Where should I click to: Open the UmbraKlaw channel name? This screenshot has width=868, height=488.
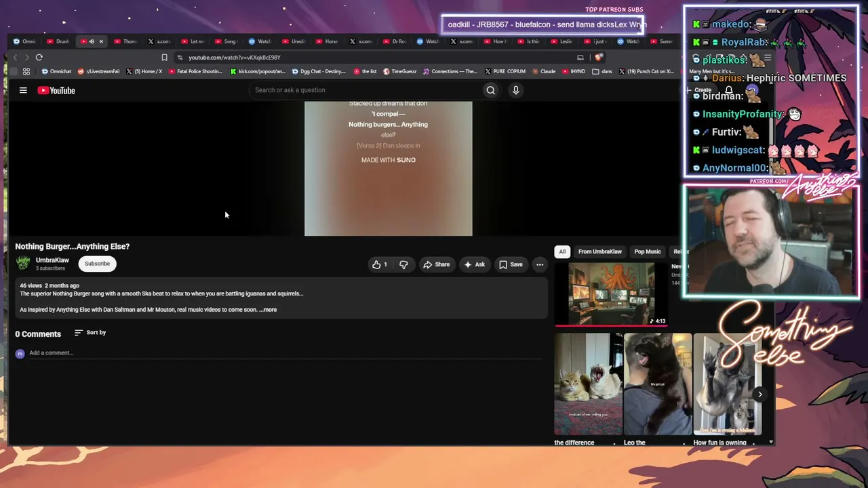click(52, 260)
